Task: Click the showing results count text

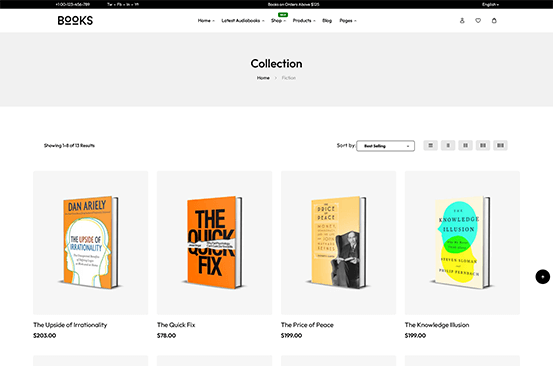Action: point(69,145)
